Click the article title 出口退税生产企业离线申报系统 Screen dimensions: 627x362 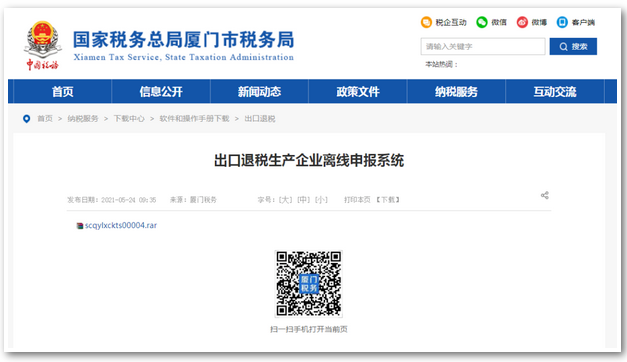click(x=309, y=160)
